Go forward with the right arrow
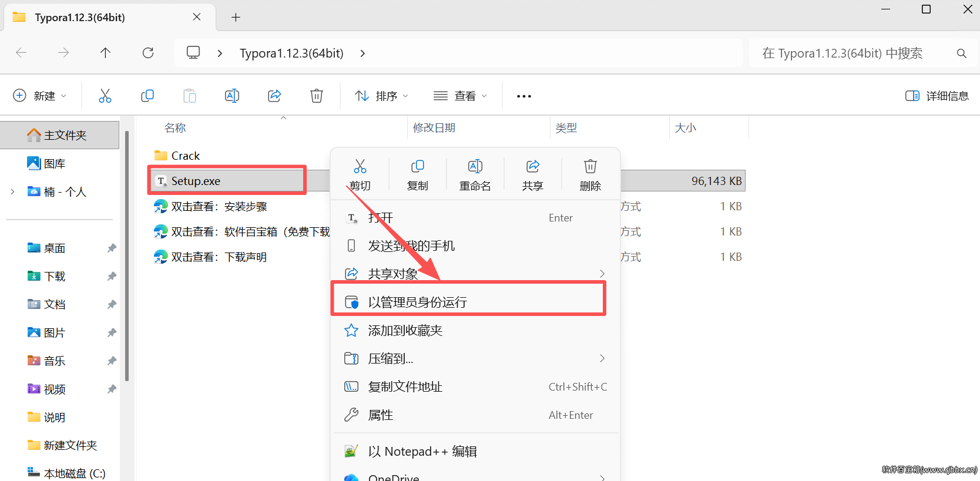The width and height of the screenshot is (980, 481). [x=63, y=53]
